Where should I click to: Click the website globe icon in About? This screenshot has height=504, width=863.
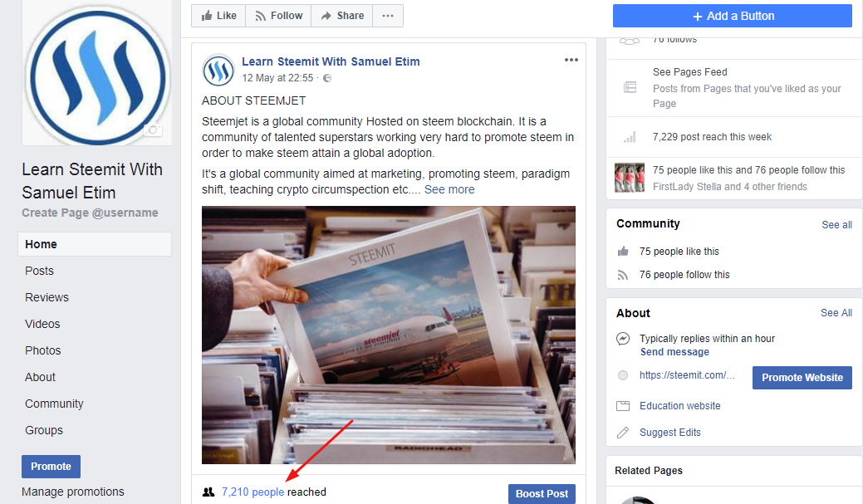[x=622, y=375]
